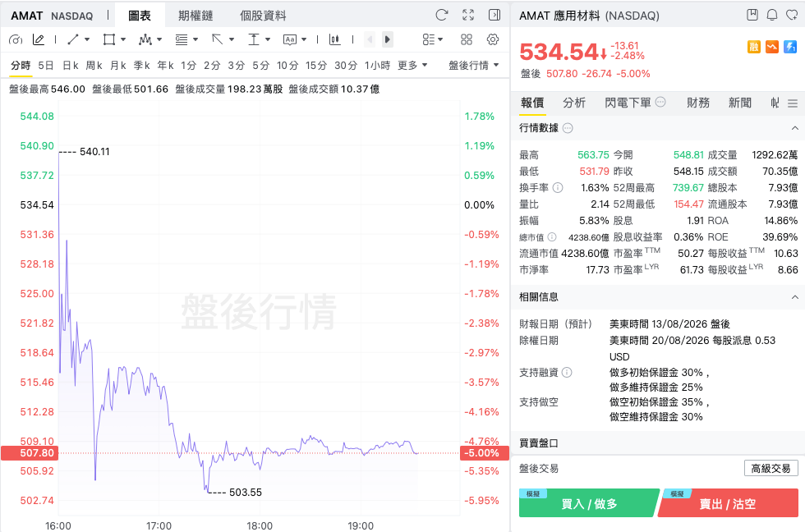Open the 新聞 tab
Viewport: 805px width, 532px height.
click(x=740, y=103)
